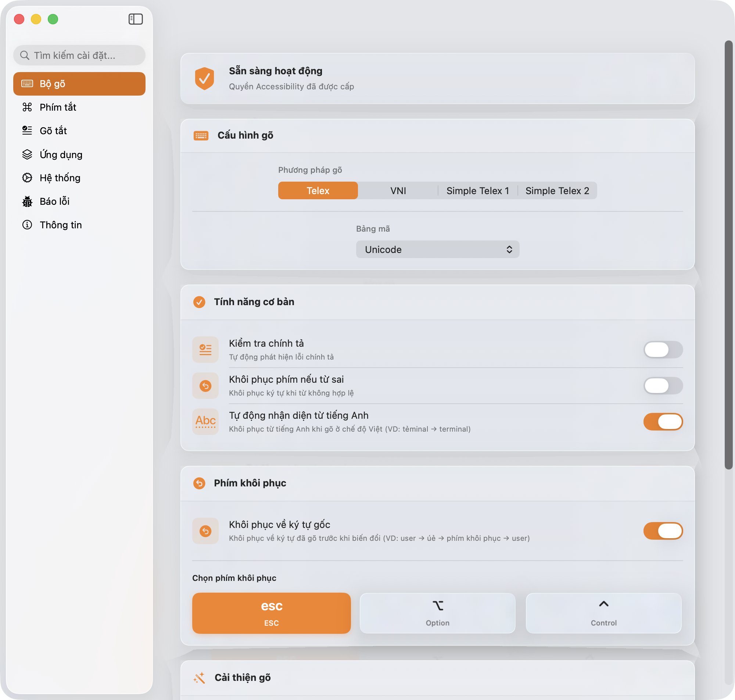Disable Tự động nhận diện từ tiếng Anh toggle
This screenshot has width=735, height=700.
(663, 422)
